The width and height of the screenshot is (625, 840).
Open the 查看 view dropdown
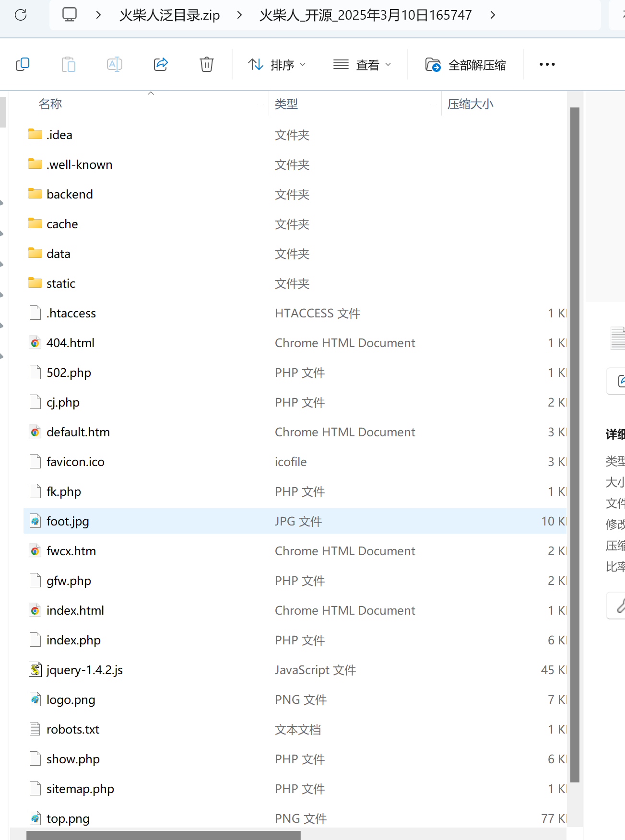(x=362, y=65)
